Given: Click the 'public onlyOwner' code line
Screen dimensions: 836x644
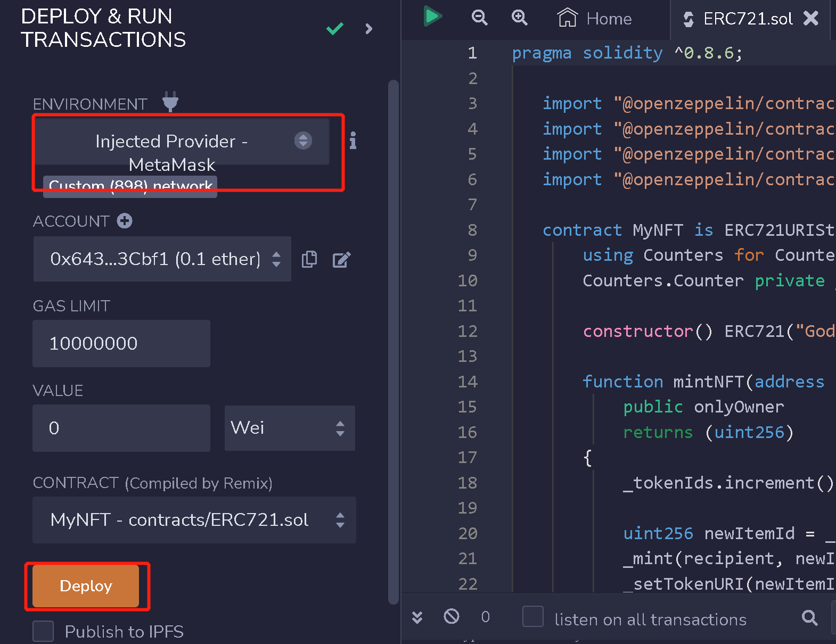Looking at the screenshot, I should pos(703,407).
